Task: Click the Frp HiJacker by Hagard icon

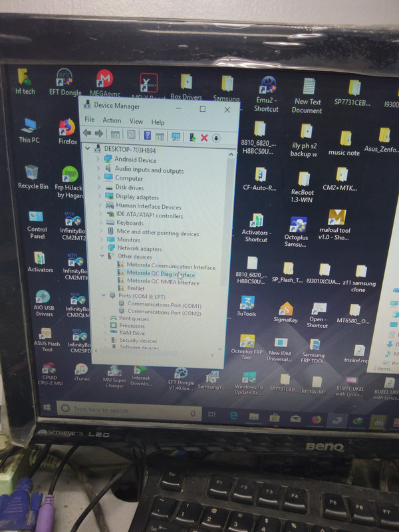Action: [x=70, y=182]
